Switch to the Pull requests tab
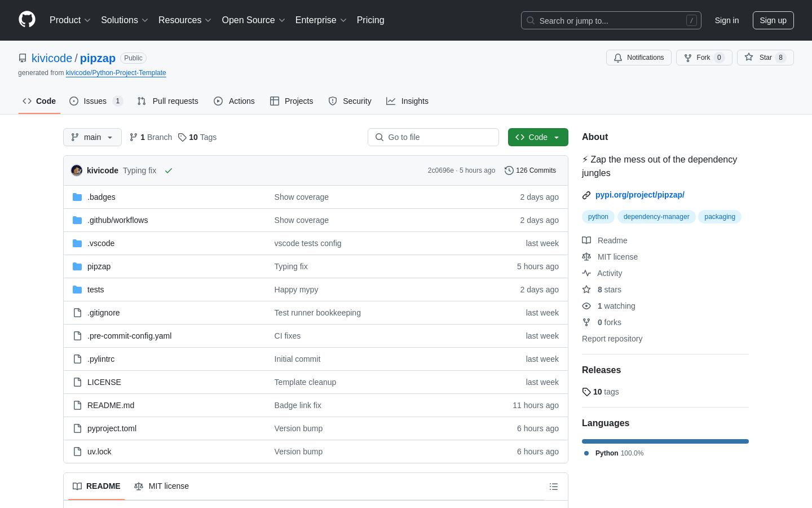 [167, 101]
